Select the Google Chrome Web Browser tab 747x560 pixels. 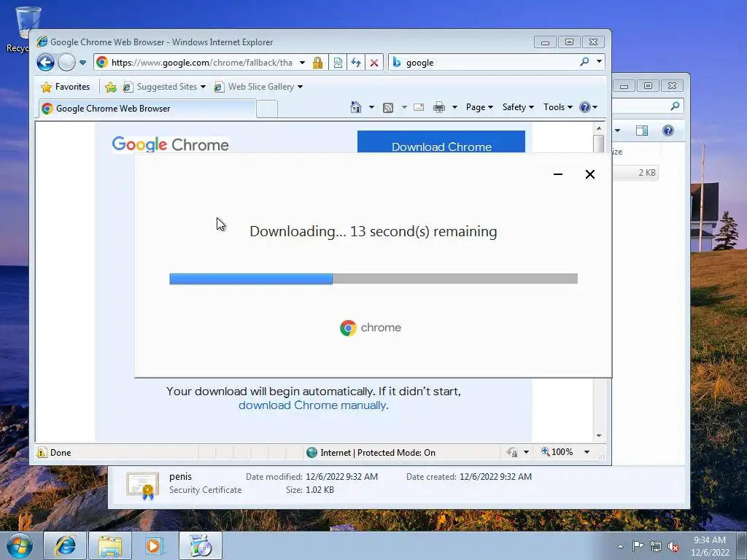coord(147,109)
